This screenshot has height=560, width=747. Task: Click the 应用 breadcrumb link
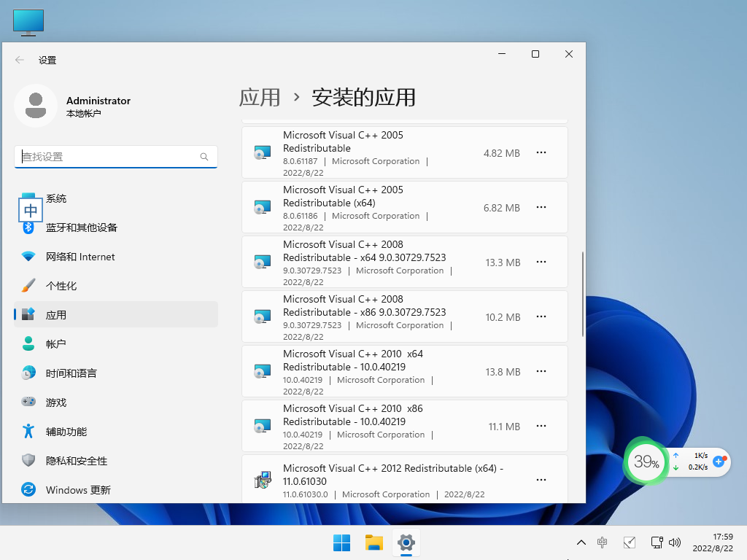click(x=260, y=97)
